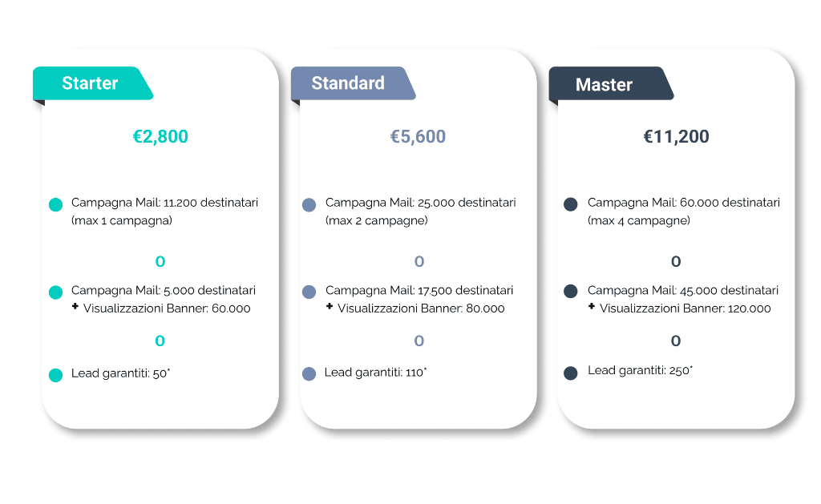Click the dark bullet next to Lead garantiti: 250

click(571, 373)
